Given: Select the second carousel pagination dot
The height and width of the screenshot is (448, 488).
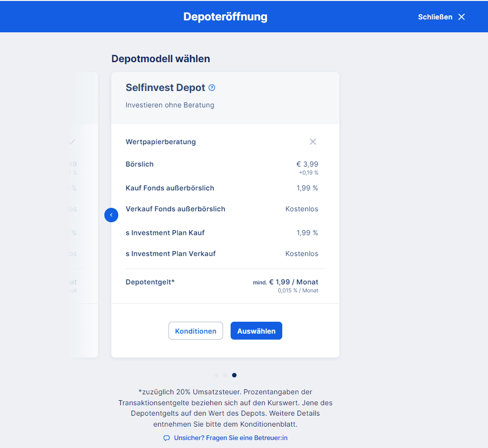Looking at the screenshot, I should pos(225,375).
